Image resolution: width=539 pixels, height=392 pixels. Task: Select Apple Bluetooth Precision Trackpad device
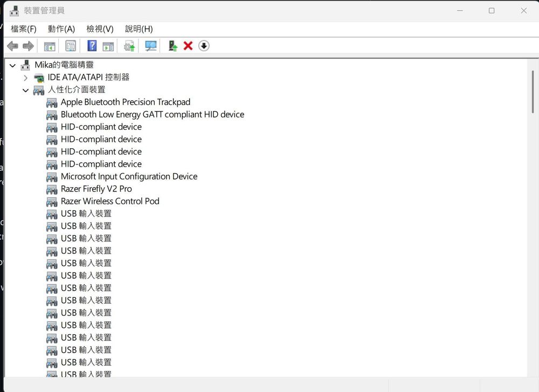[x=125, y=102]
